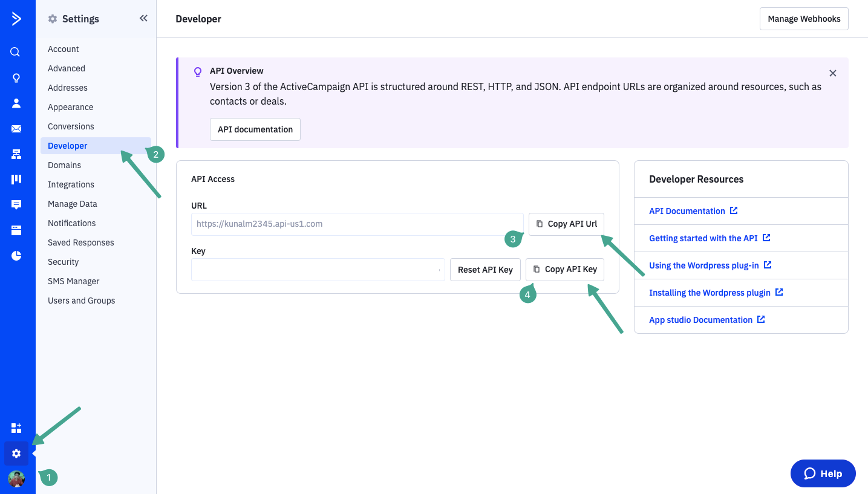
Task: Open the lightbulb ideas icon in sidebar
Action: coord(16,78)
